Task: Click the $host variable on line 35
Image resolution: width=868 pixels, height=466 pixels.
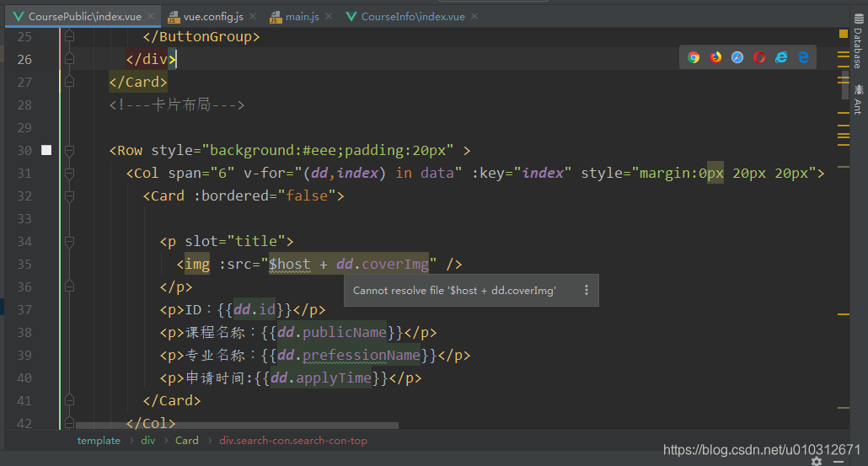Action: coord(290,264)
